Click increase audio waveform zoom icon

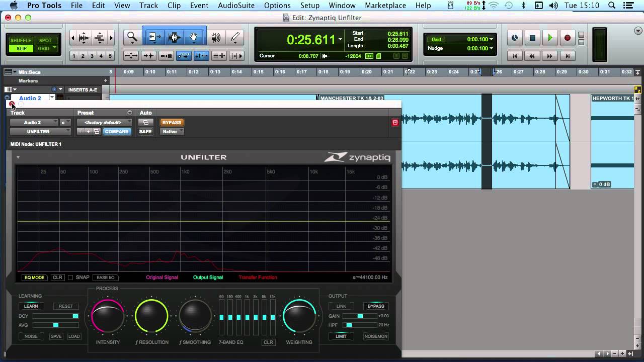(85, 37)
